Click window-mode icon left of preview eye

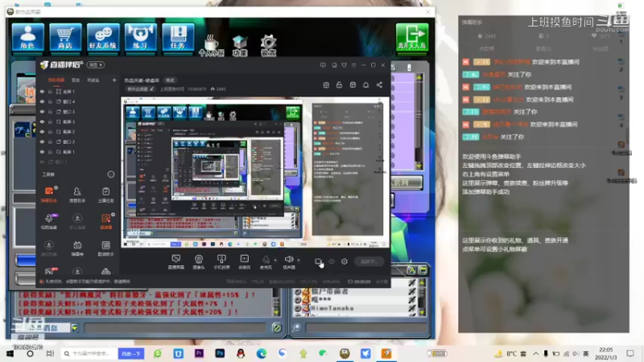click(x=318, y=261)
